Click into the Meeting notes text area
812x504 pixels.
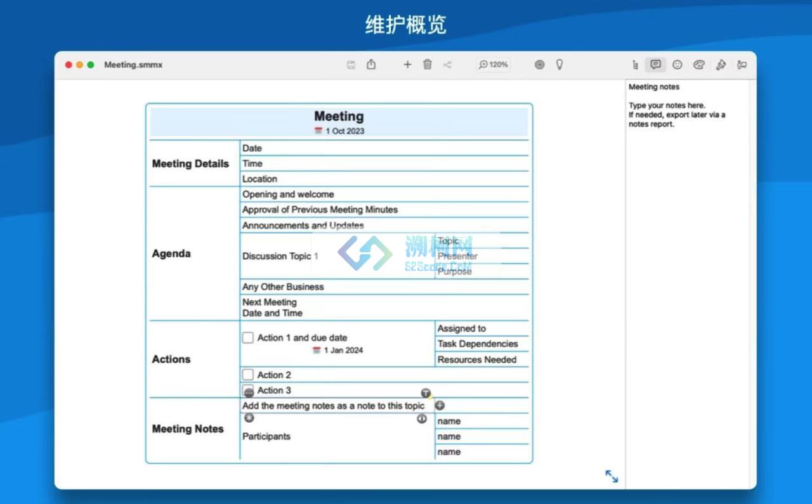(x=687, y=285)
